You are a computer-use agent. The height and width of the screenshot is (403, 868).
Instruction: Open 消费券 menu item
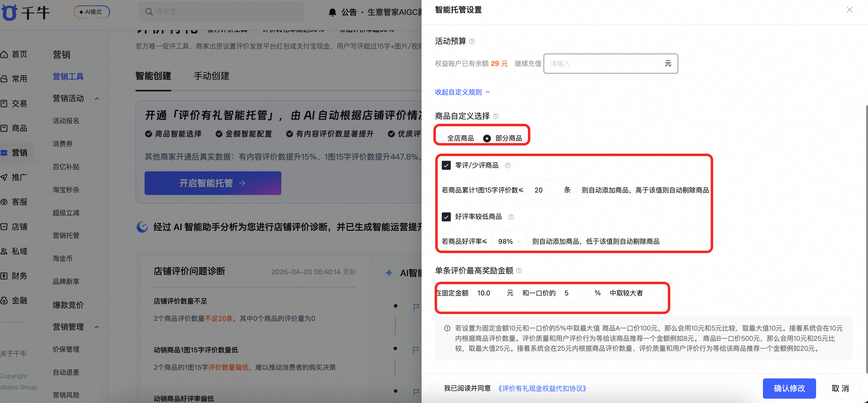[62, 144]
